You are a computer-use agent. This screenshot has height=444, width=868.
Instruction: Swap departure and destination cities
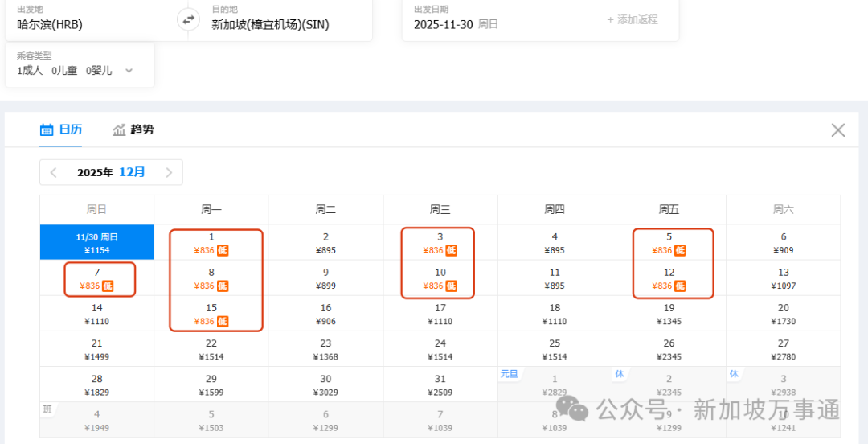tap(188, 19)
